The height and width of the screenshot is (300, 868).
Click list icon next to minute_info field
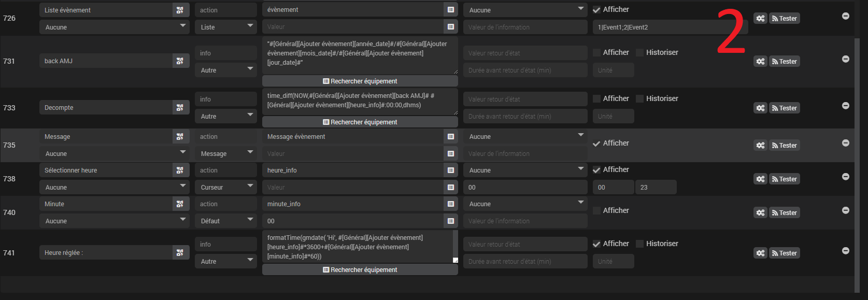(x=451, y=204)
